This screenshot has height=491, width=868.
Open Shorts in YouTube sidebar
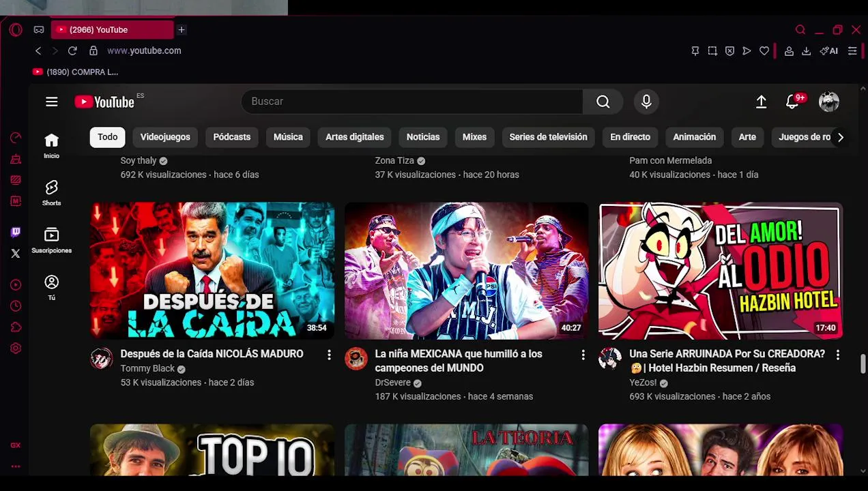click(52, 193)
